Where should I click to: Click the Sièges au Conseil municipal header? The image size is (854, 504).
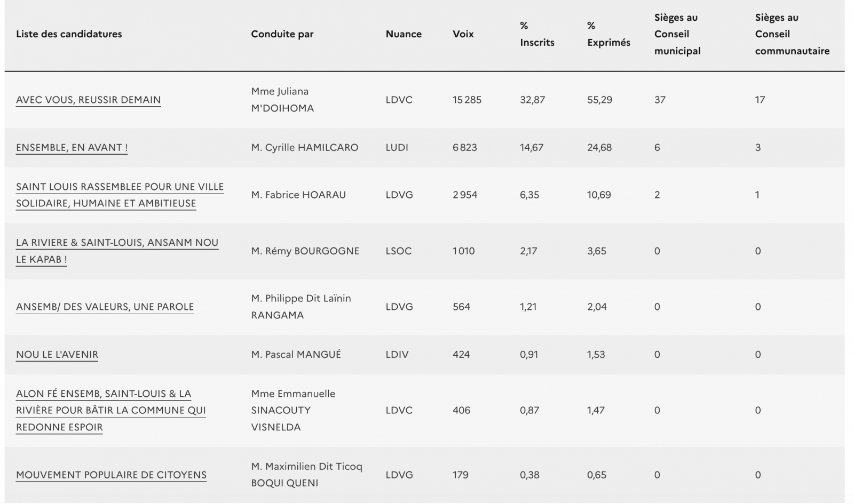pyautogui.click(x=677, y=34)
